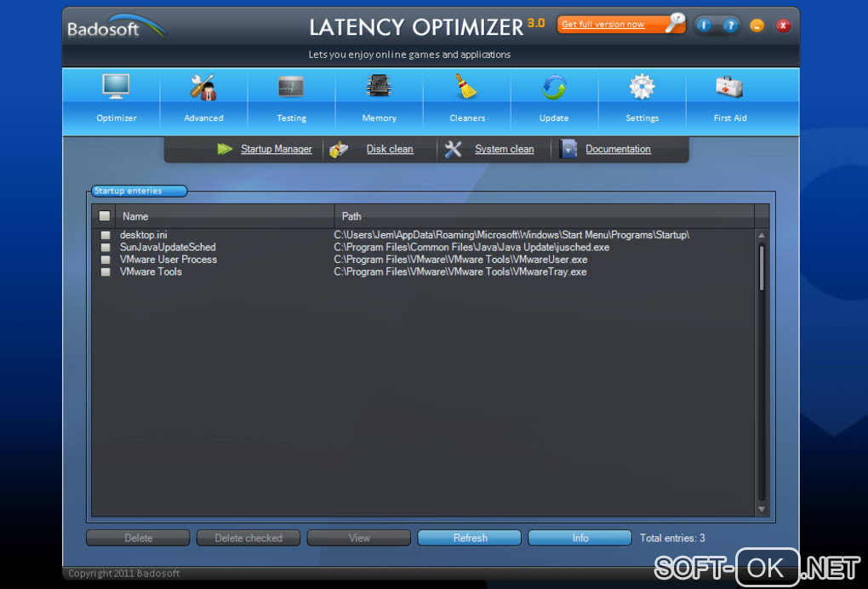Click the green Startup Manager arrow icon

pos(224,149)
